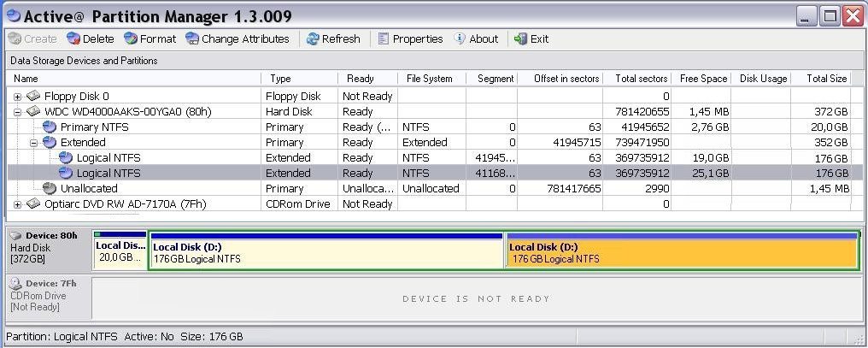The width and height of the screenshot is (868, 348).
Task: Click the '781420655' total sectors cell
Action: [642, 112]
